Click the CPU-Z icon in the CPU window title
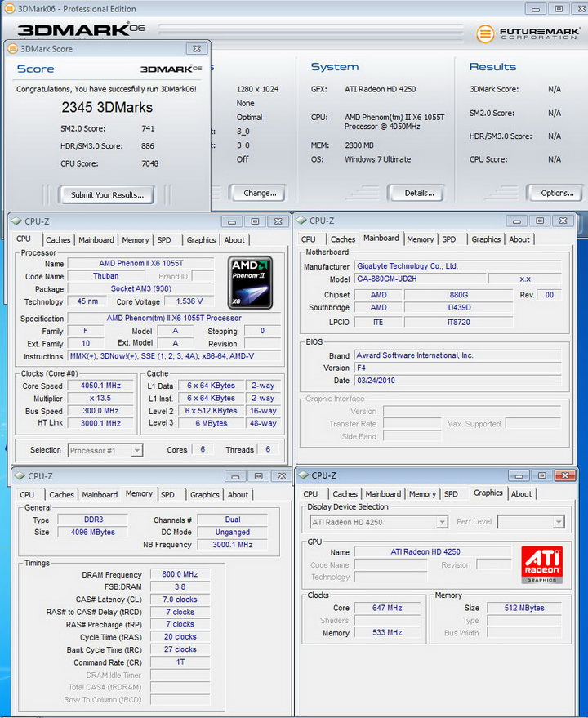The image size is (588, 718). (x=16, y=221)
